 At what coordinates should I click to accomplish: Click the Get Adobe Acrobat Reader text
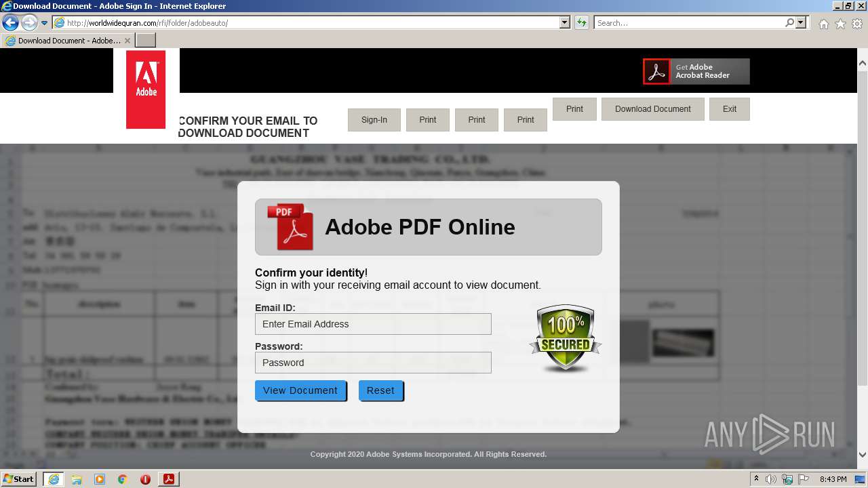[x=703, y=71]
